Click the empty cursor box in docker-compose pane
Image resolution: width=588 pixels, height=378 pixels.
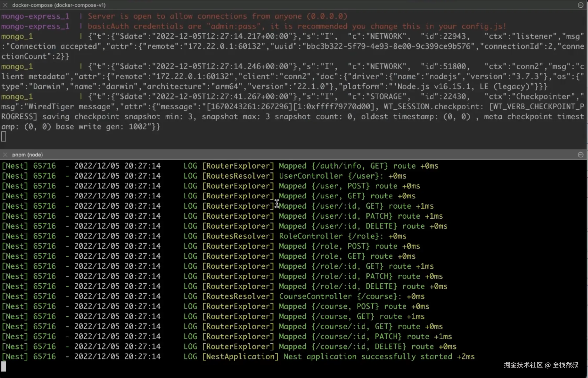click(x=4, y=137)
